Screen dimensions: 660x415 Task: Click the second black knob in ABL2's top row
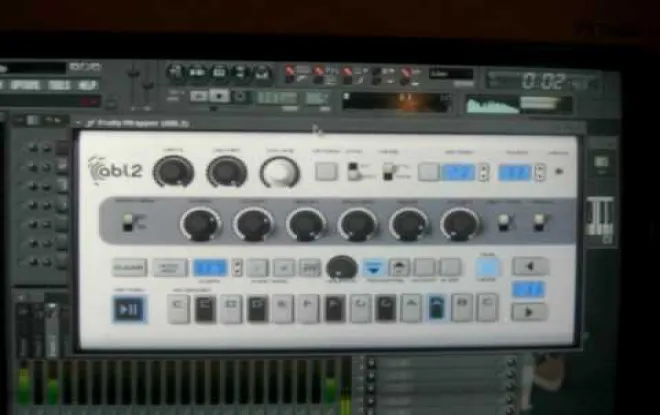(x=226, y=171)
